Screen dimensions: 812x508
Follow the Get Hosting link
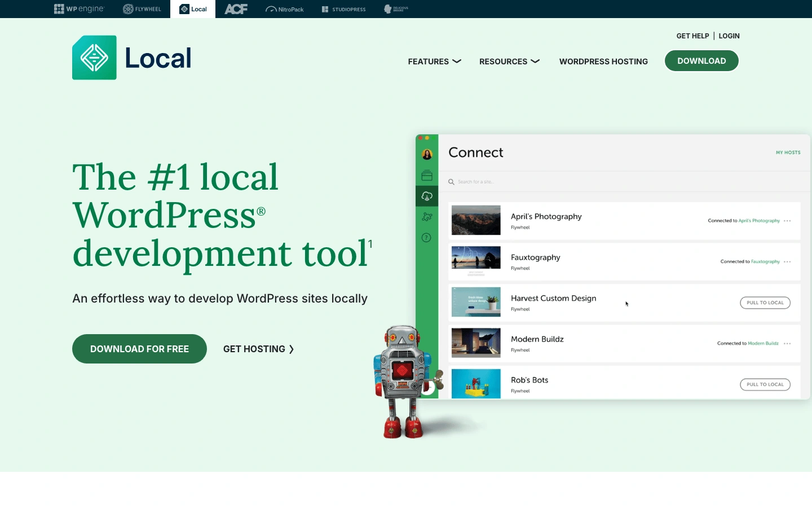click(258, 349)
